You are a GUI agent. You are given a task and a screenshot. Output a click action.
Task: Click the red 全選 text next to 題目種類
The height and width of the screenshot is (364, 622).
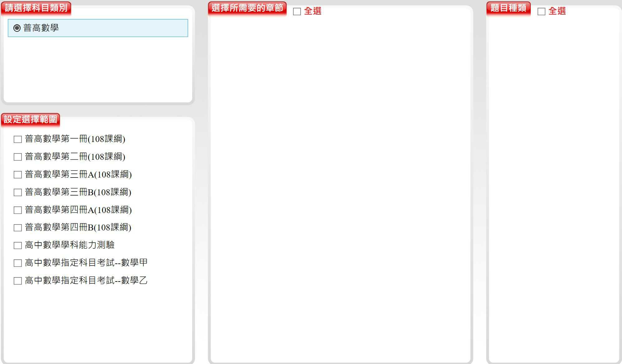click(557, 11)
